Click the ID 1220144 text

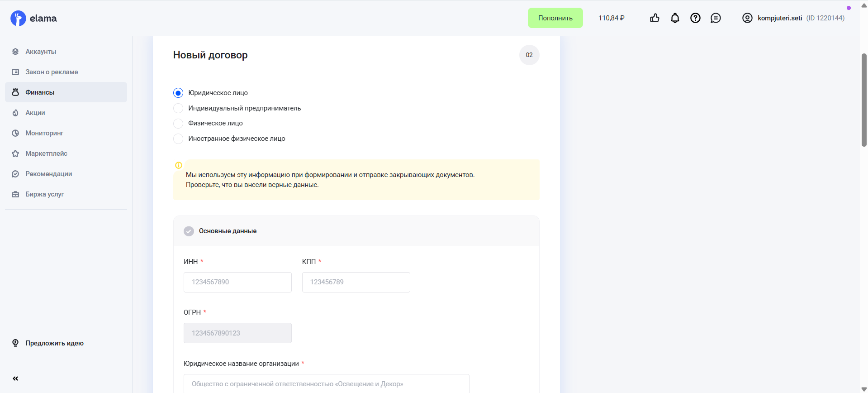click(825, 18)
